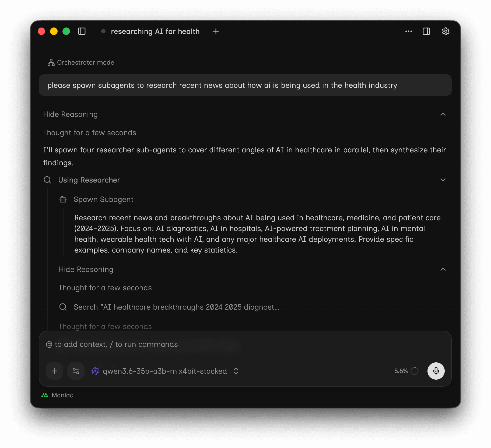This screenshot has width=491, height=448.
Task: Open settings gear icon
Action: (x=446, y=31)
